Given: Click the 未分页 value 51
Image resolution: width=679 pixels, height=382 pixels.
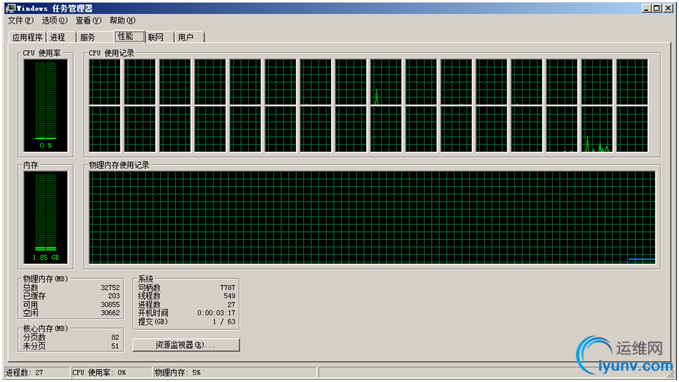Looking at the screenshot, I should coord(115,346).
